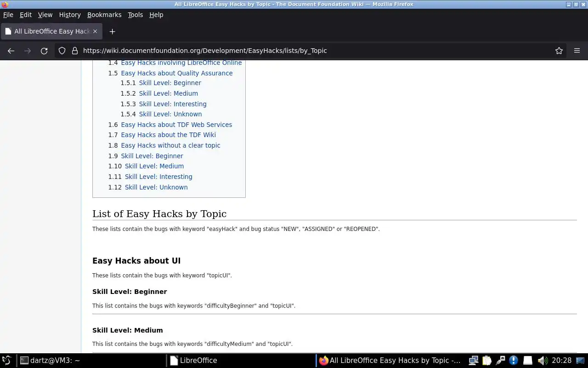The height and width of the screenshot is (368, 588).
Task: Click the 'List of Easy Hacks by Topic' heading
Action: pyautogui.click(x=159, y=214)
